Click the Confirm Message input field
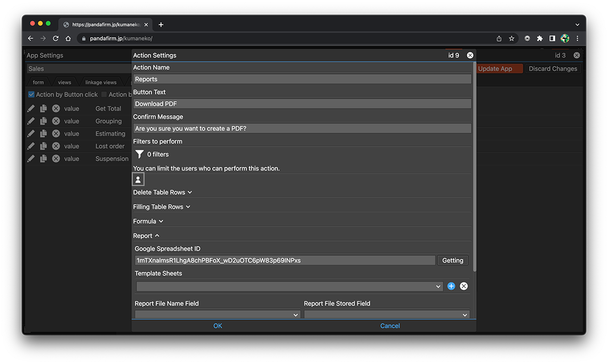Image resolution: width=608 pixels, height=364 pixels. tap(302, 128)
